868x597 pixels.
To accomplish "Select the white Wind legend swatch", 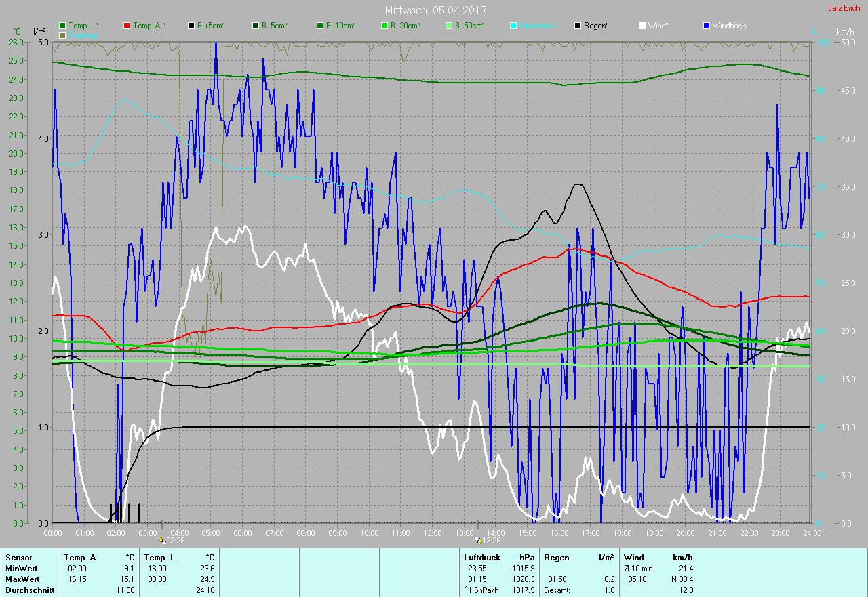I will point(642,26).
